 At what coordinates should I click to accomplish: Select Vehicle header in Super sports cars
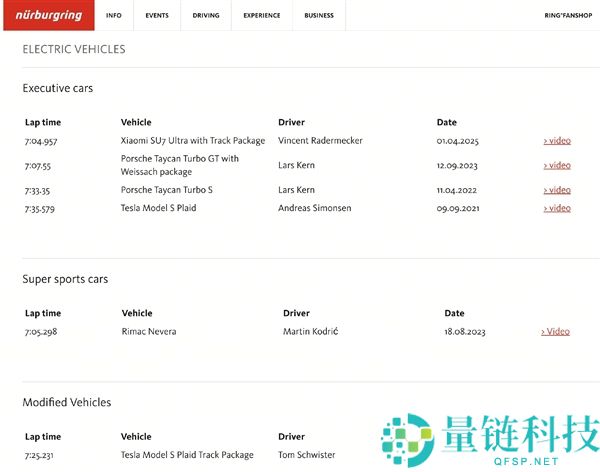pyautogui.click(x=137, y=313)
